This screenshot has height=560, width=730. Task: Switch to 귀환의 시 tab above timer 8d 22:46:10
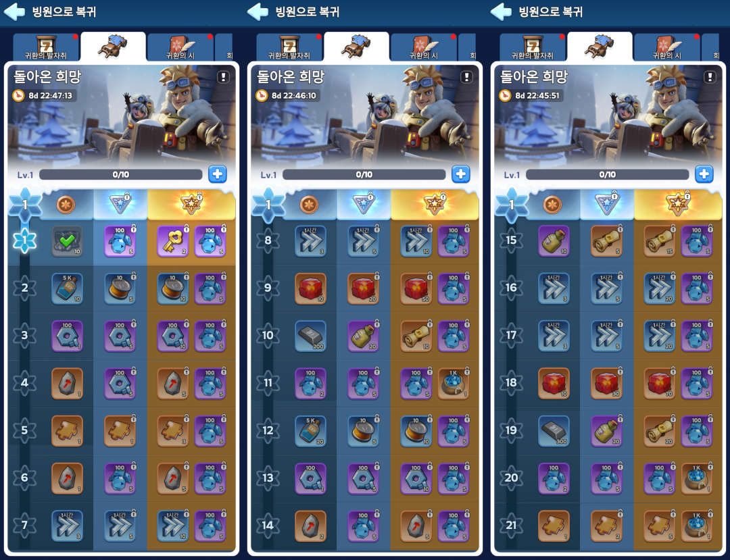pyautogui.click(x=423, y=47)
